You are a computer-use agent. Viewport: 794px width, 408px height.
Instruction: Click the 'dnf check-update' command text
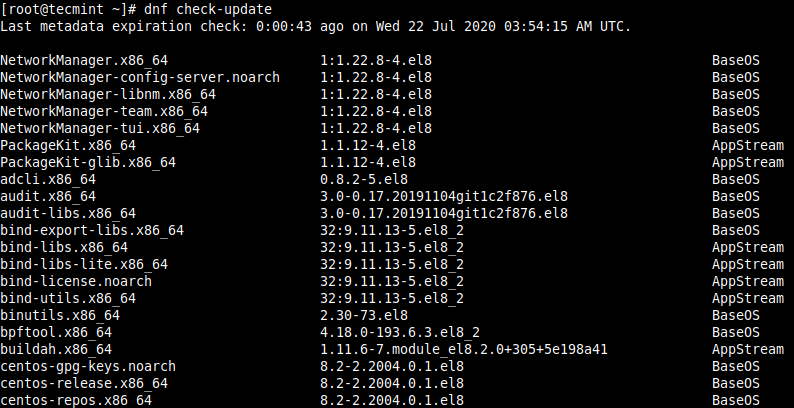[208, 10]
